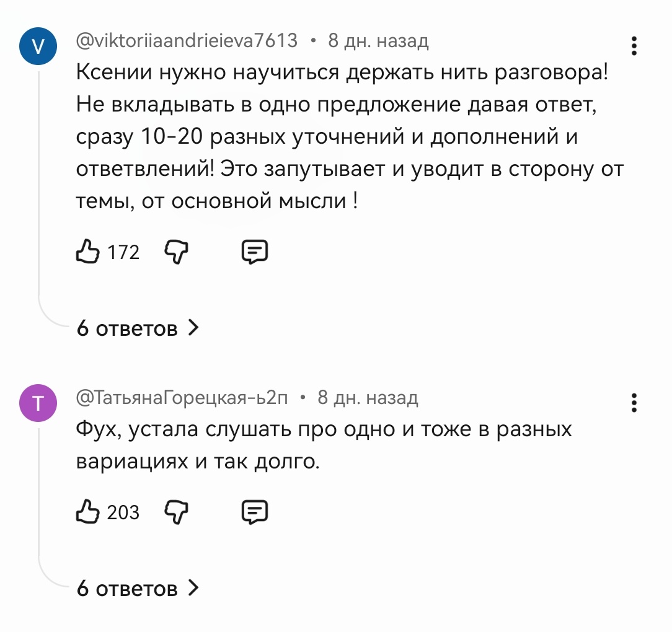Reply to Татьяна Горецкая's comment
Screen dimensions: 672x632
pyautogui.click(x=256, y=512)
